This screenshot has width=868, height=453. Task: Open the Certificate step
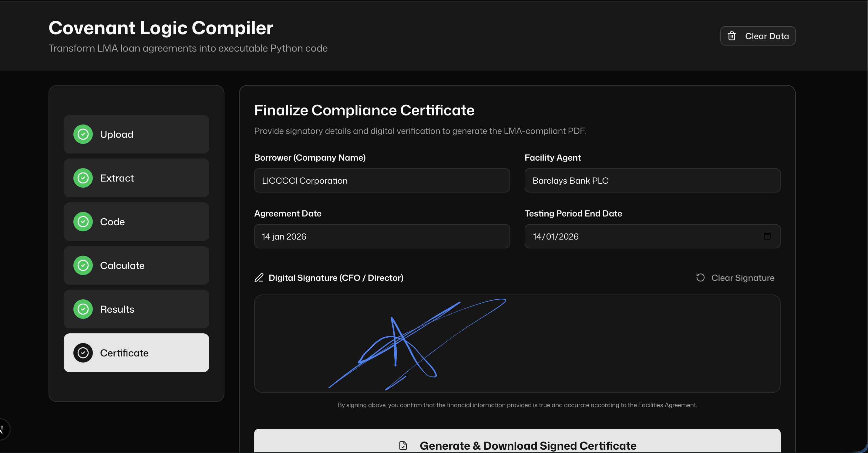coord(136,353)
